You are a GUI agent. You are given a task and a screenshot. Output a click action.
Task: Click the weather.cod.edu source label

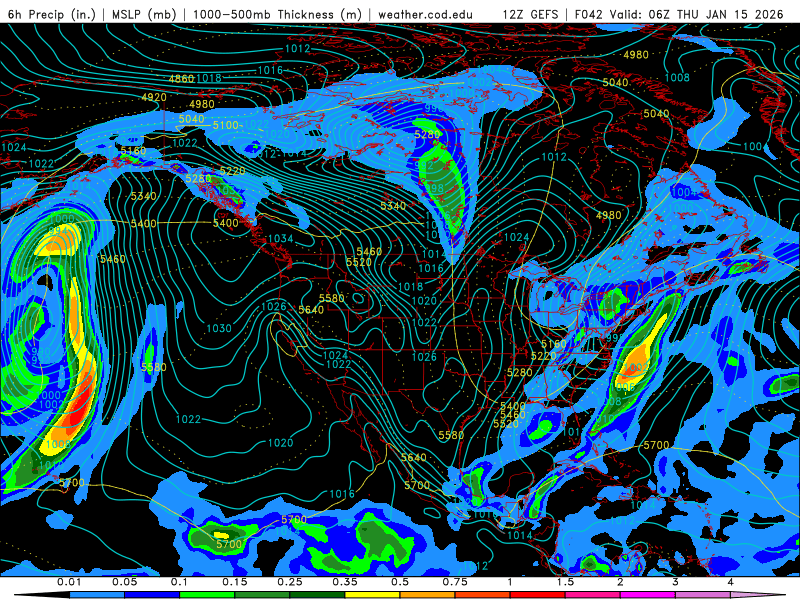tap(425, 14)
